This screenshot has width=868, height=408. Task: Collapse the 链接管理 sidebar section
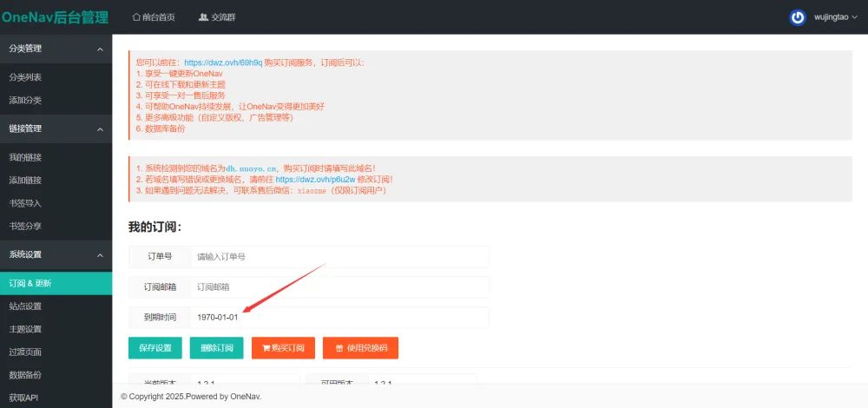pyautogui.click(x=56, y=128)
